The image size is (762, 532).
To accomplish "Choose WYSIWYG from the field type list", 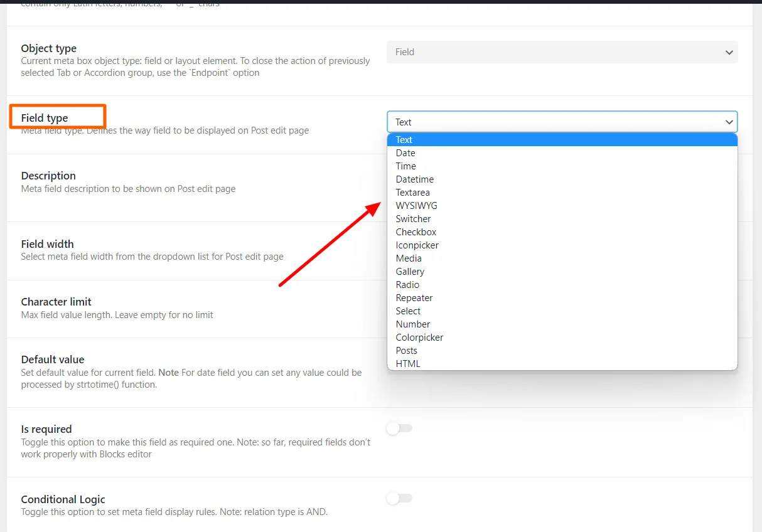I will [x=562, y=206].
